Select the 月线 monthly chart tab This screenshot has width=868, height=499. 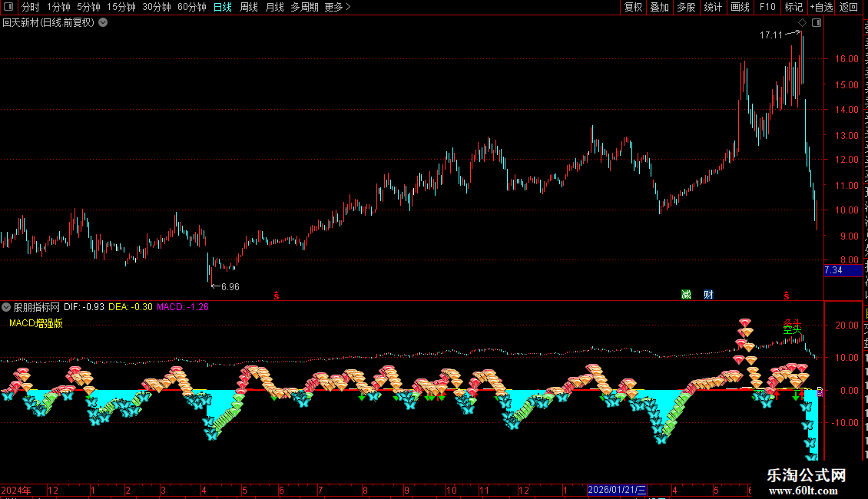click(274, 7)
